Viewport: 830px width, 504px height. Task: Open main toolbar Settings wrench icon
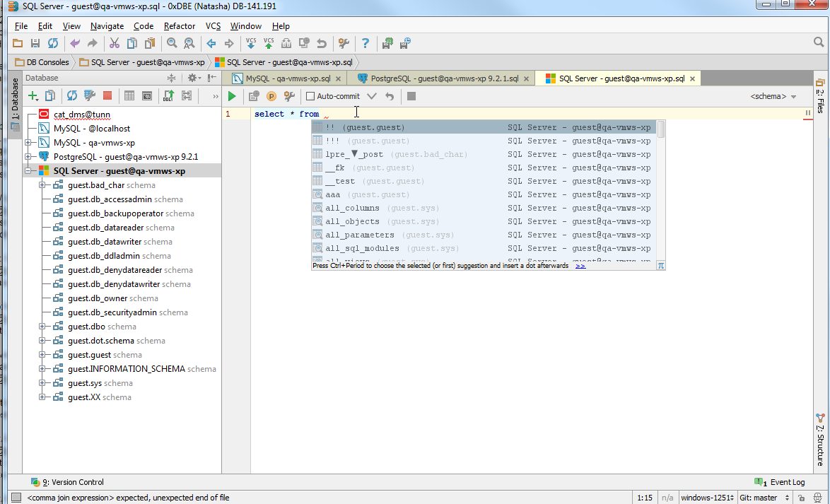(344, 43)
